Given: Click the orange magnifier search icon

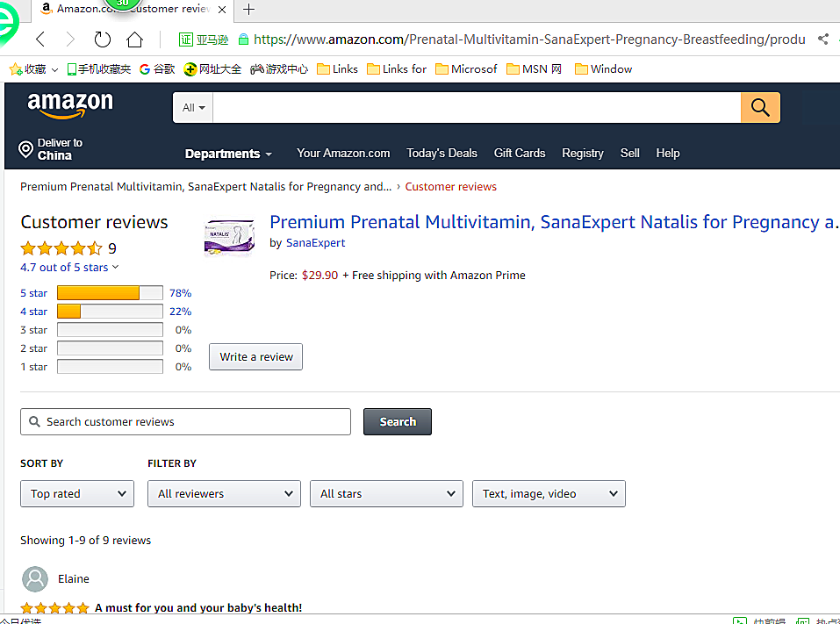Looking at the screenshot, I should (760, 108).
